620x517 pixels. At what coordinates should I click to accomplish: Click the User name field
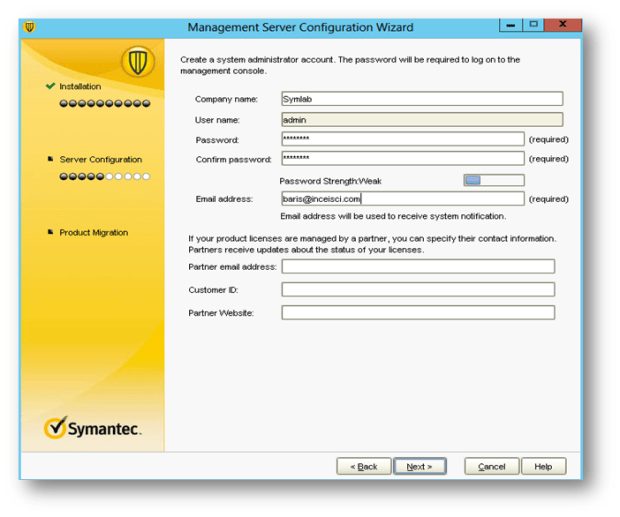[422, 119]
